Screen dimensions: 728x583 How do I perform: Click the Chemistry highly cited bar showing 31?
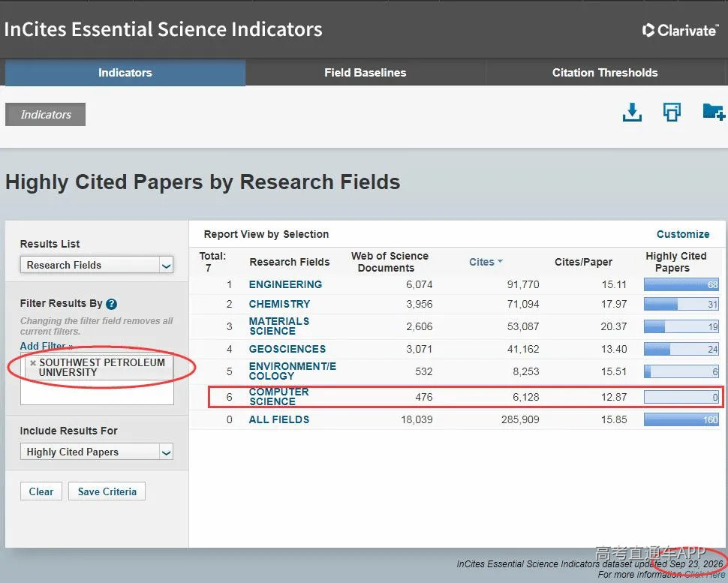tap(681, 304)
